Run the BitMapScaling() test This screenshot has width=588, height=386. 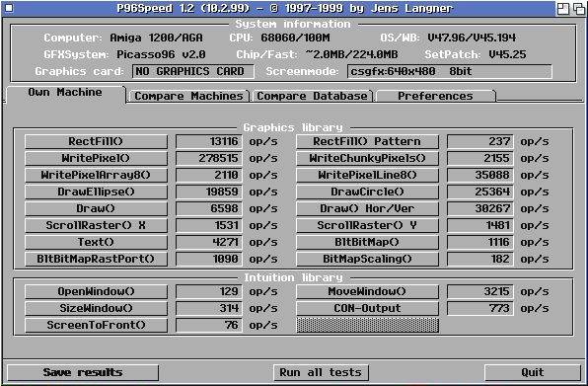[367, 259]
